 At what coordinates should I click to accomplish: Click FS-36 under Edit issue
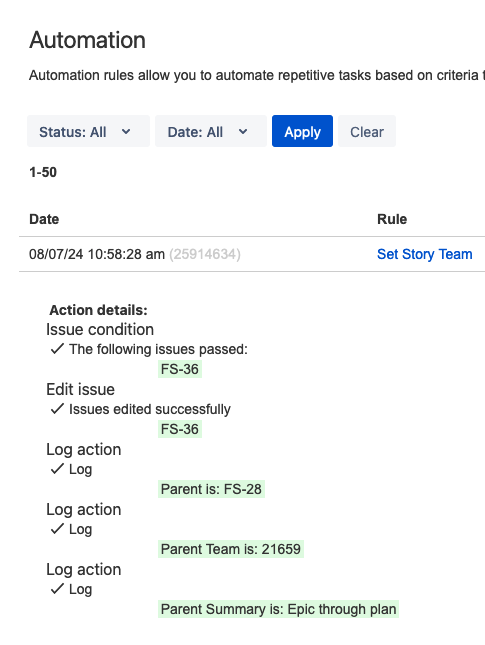pyautogui.click(x=180, y=429)
